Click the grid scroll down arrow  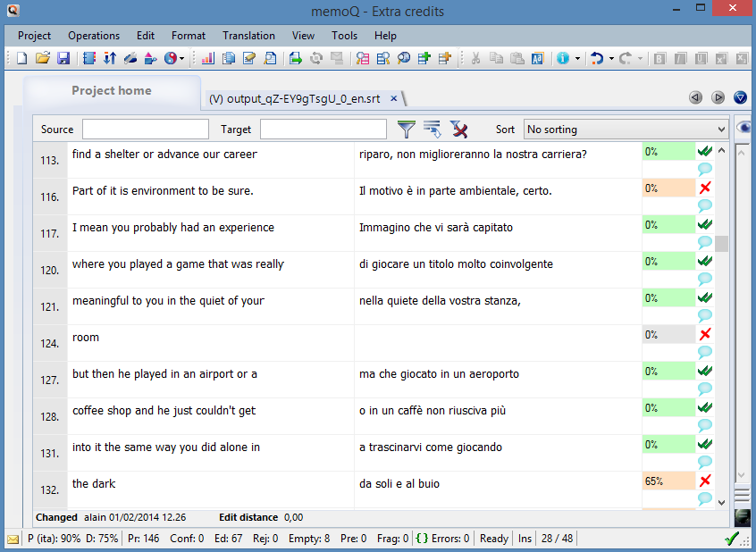tap(722, 503)
